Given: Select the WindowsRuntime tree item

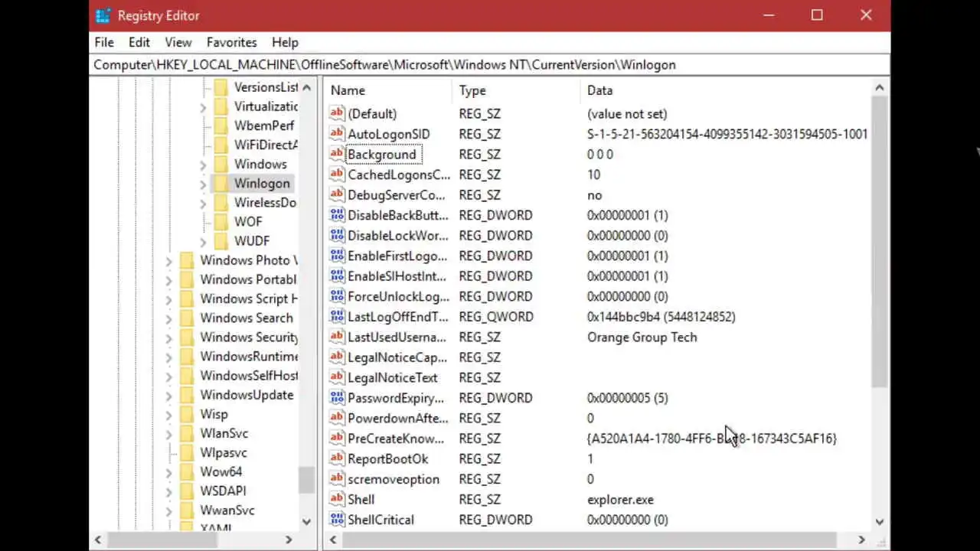Looking at the screenshot, I should pyautogui.click(x=249, y=356).
